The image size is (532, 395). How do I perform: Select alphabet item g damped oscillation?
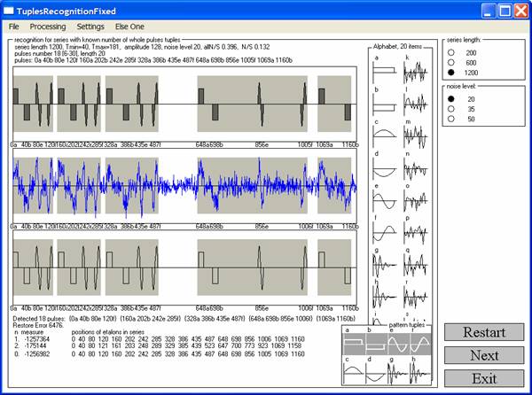click(x=385, y=265)
